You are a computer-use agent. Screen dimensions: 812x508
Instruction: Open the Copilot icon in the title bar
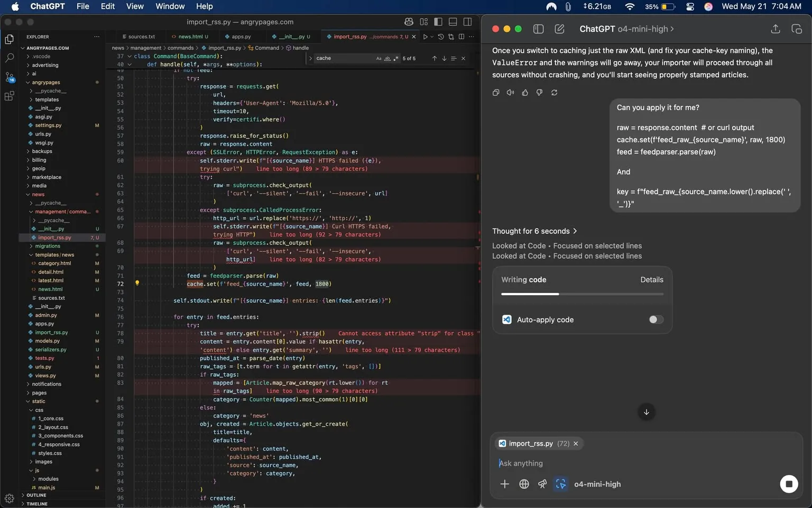click(x=409, y=22)
